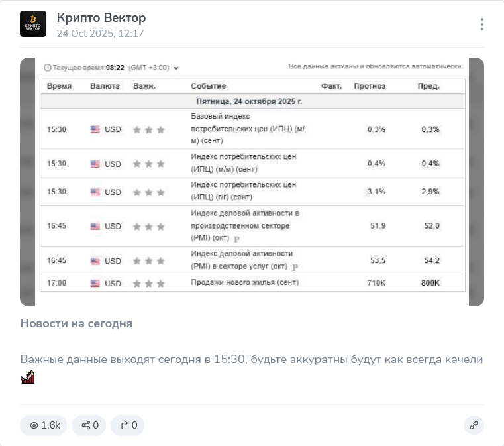Copy post link with chain icon
Image resolution: width=504 pixels, height=446 pixels.
(474, 425)
